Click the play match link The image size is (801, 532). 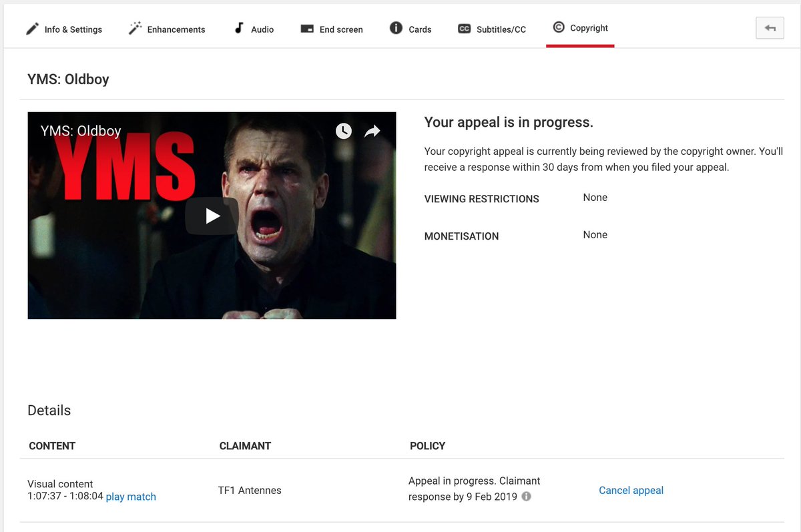click(131, 497)
